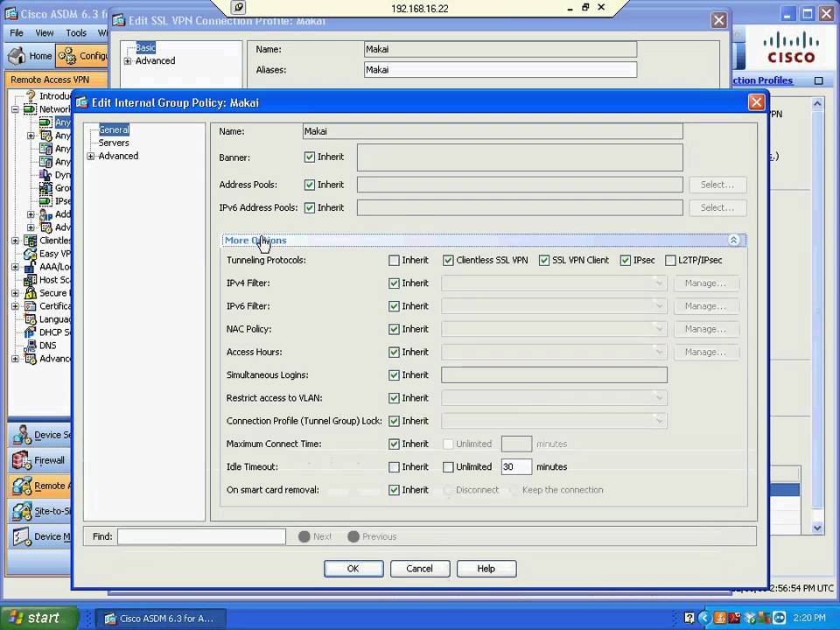
Task: Toggle Address Pools Inherit checkbox
Action: pos(309,185)
